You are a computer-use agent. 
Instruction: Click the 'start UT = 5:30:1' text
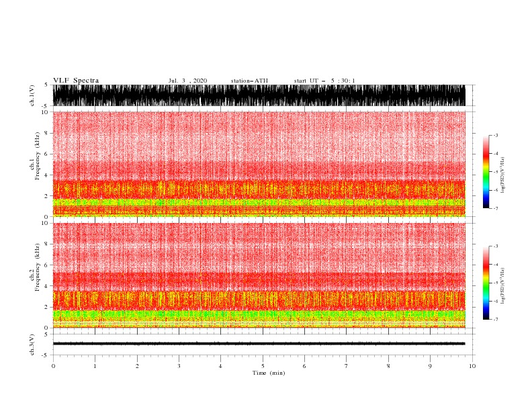(x=324, y=81)
